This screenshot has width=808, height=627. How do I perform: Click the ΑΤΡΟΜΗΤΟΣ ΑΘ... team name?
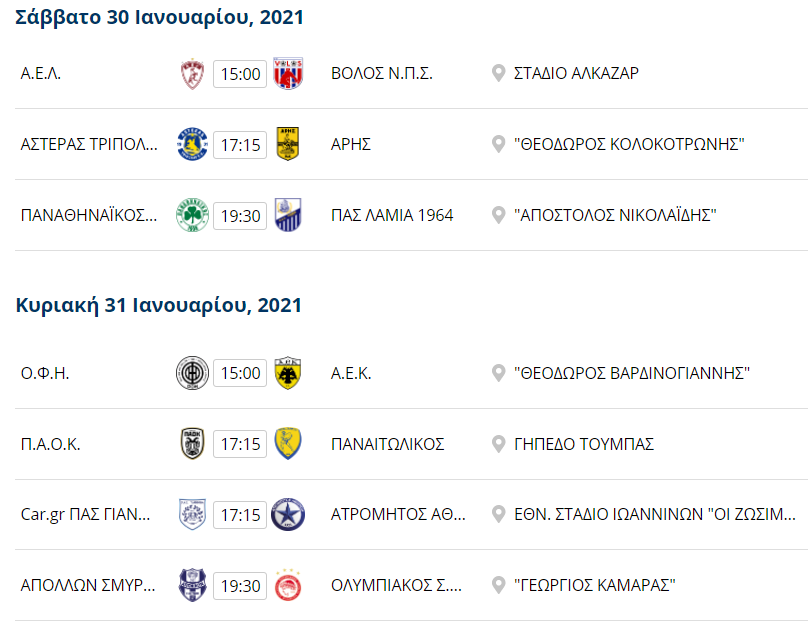(398, 515)
